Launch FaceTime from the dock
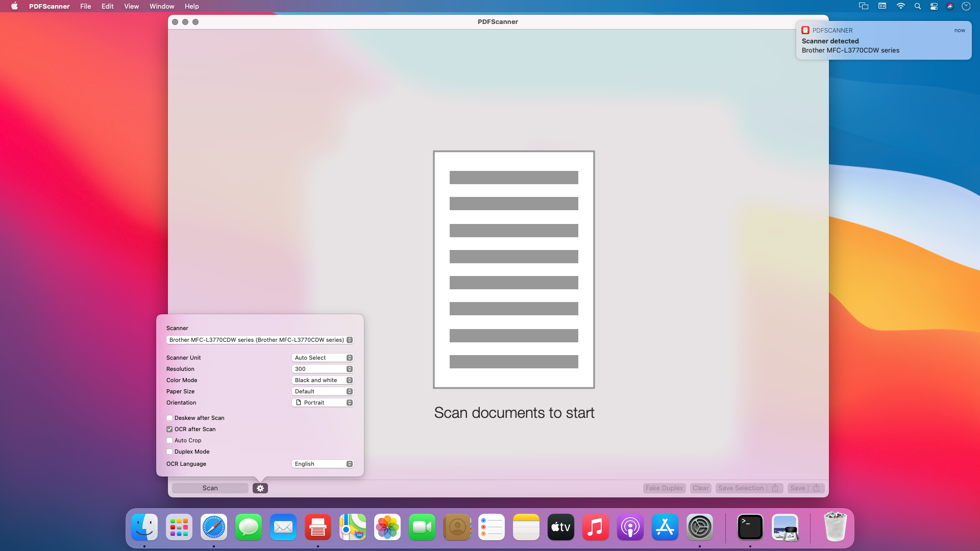The height and width of the screenshot is (551, 980). click(422, 527)
